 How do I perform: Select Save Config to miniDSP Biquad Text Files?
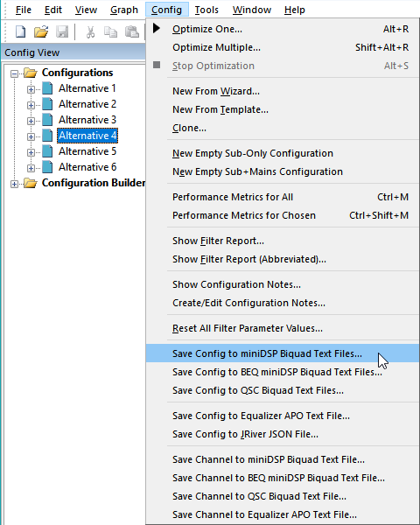coord(283,353)
